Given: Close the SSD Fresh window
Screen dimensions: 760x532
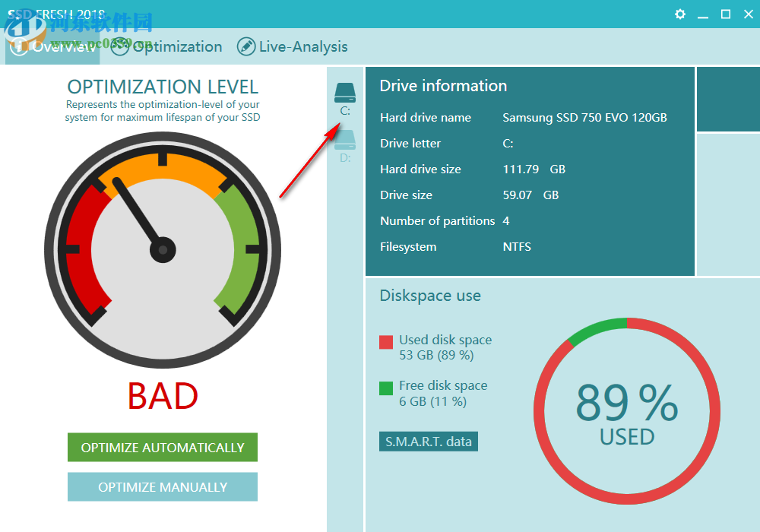Looking at the screenshot, I should click(749, 14).
